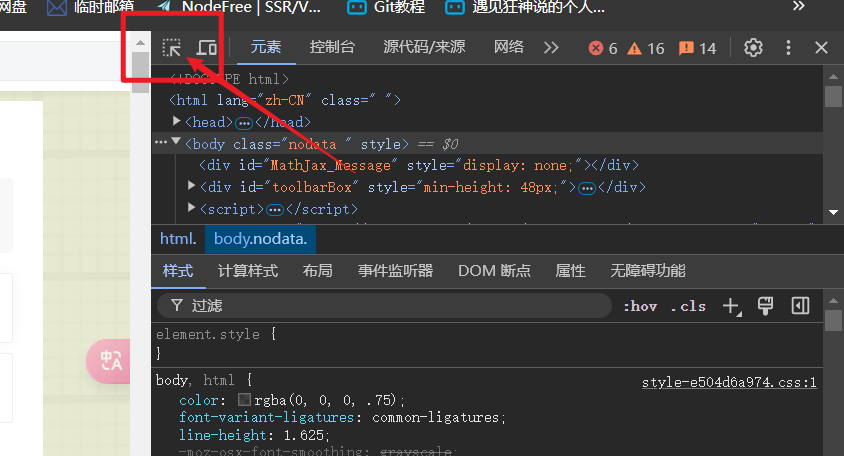Open the row actions dots beside body

160,142
